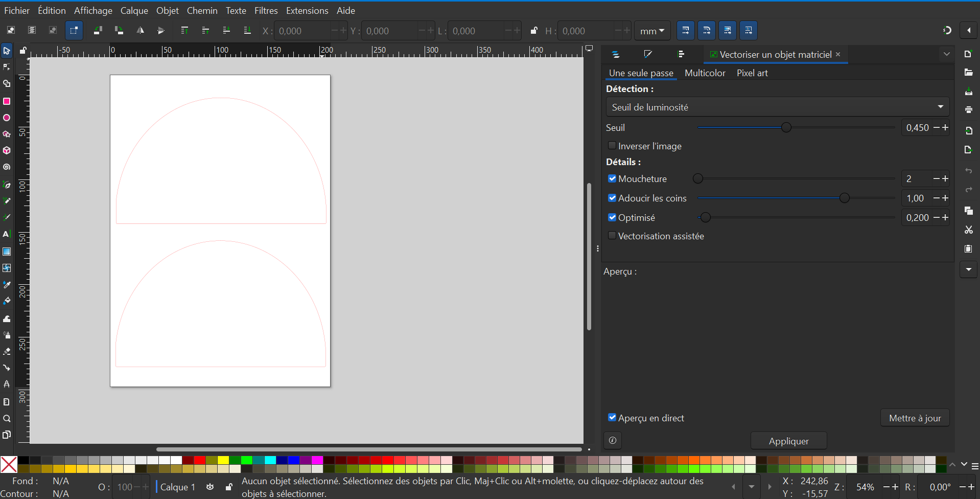Click the Print icon in the right toolbar
The height and width of the screenshot is (499, 980).
pos(968,110)
